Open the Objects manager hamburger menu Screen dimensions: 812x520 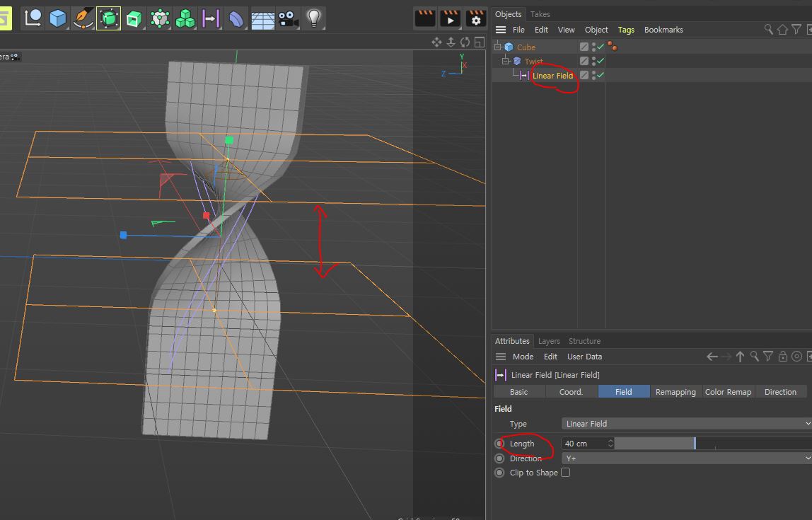click(x=500, y=30)
